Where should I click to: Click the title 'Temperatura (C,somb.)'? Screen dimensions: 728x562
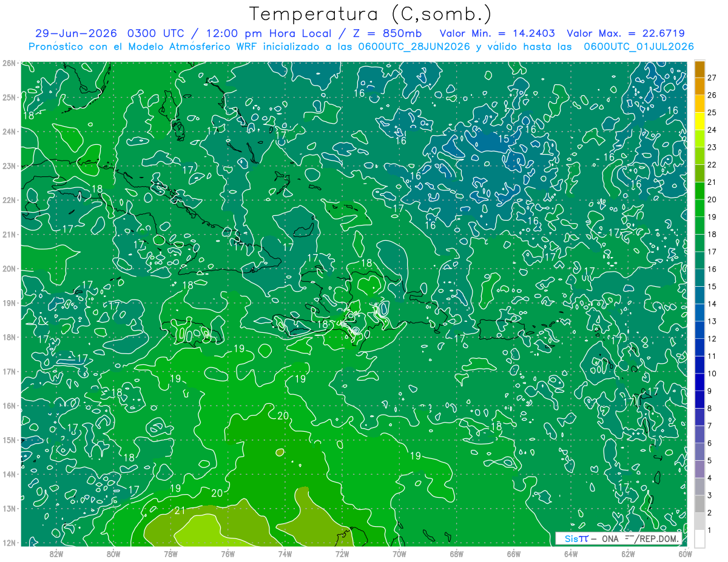point(371,14)
